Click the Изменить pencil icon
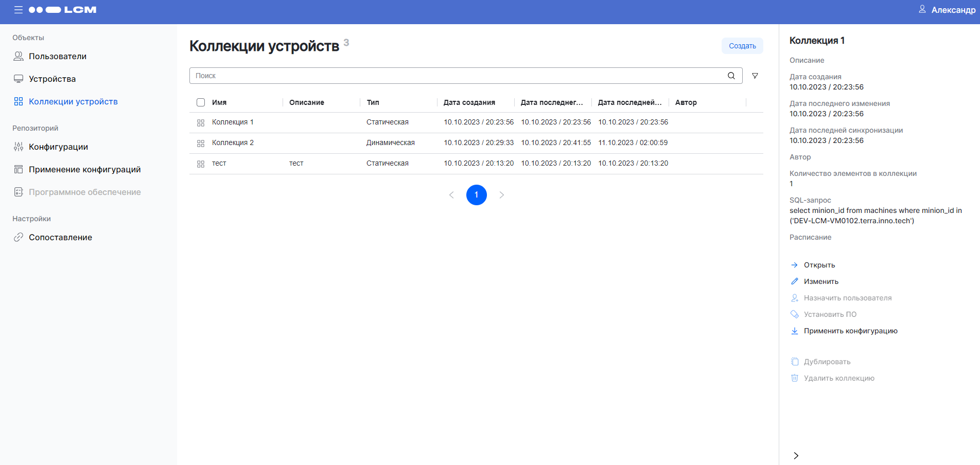980x465 pixels. 795,281
